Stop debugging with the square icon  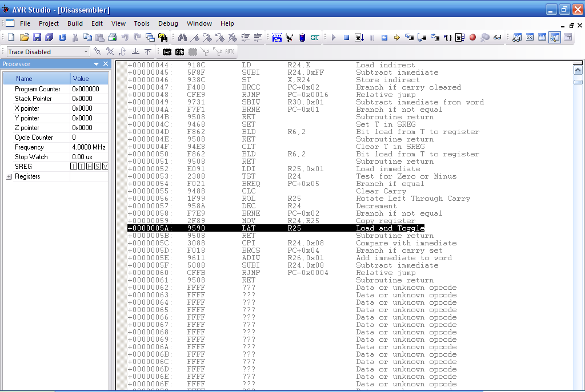pos(347,37)
